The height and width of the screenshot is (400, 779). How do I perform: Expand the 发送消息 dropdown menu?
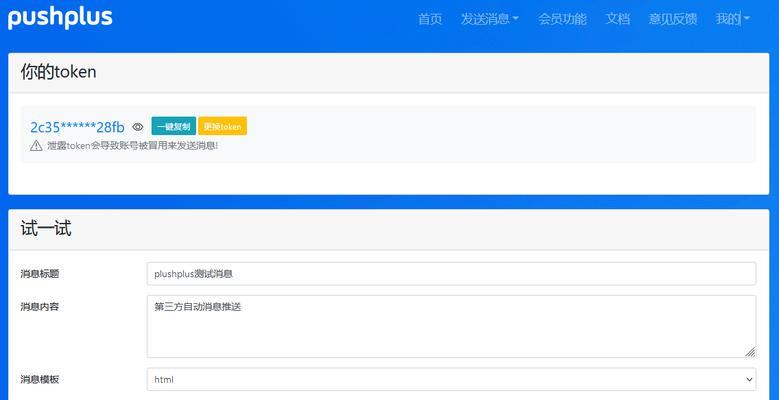click(x=489, y=19)
